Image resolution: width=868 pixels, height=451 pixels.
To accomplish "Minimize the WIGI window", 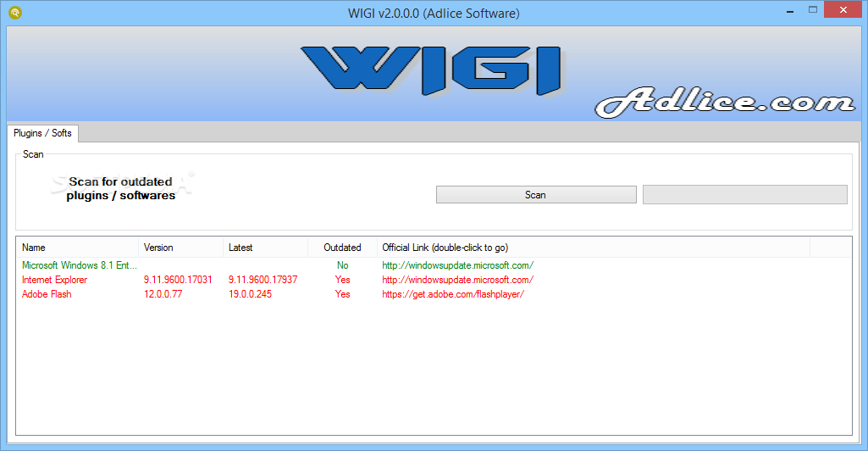I will tap(790, 11).
